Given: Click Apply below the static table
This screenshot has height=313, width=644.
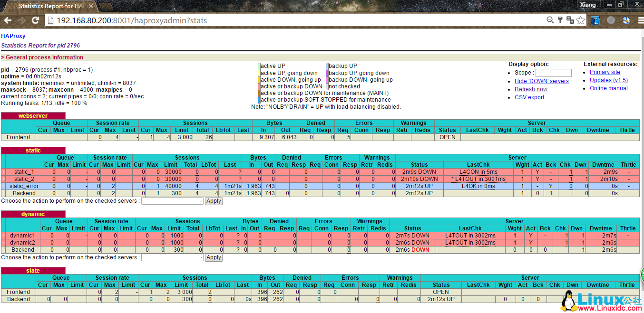Looking at the screenshot, I should 213,201.
